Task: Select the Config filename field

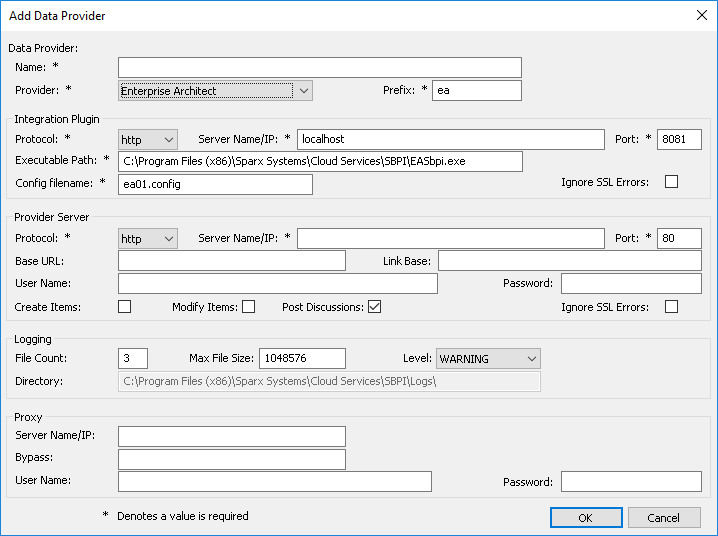Action: point(215,184)
